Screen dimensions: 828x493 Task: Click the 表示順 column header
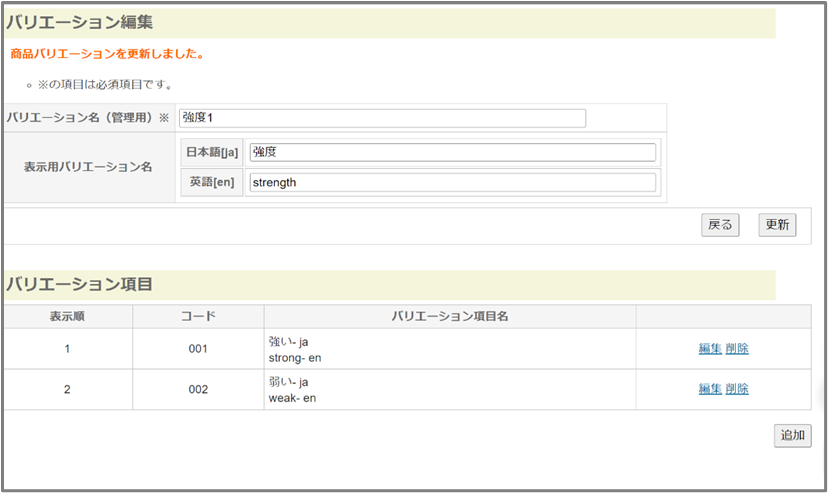coord(67,316)
